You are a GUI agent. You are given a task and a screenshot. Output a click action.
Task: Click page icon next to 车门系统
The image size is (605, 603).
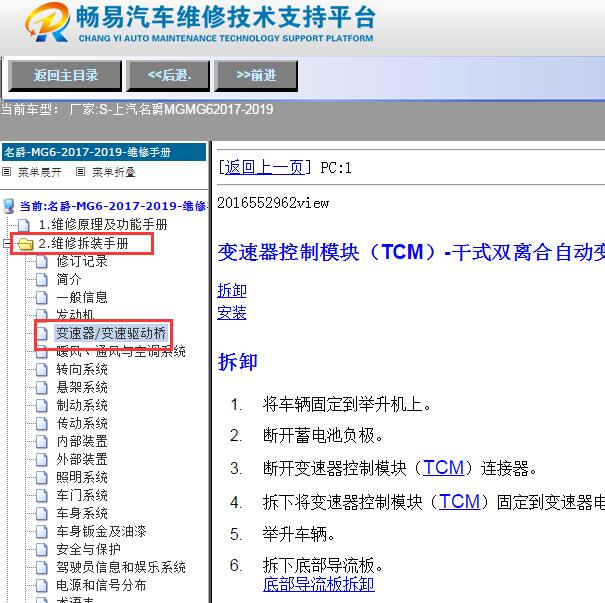point(42,496)
